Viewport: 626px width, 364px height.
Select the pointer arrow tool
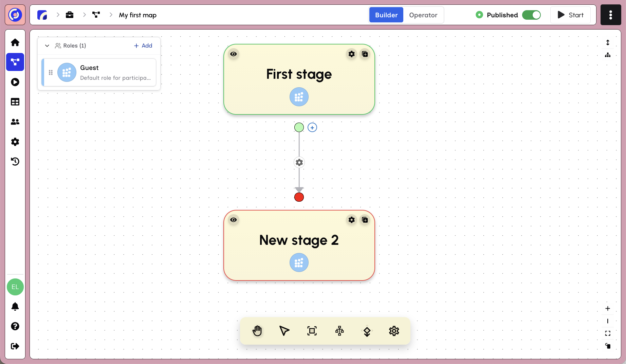pyautogui.click(x=284, y=331)
